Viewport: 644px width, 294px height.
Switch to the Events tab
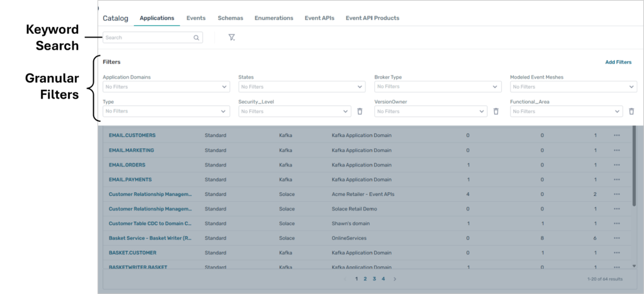(196, 18)
